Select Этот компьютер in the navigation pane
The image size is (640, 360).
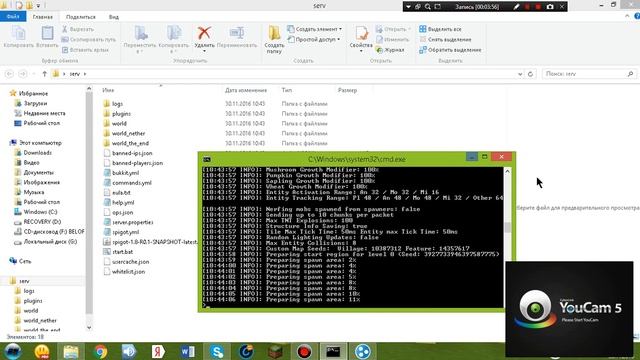[x=40, y=143]
